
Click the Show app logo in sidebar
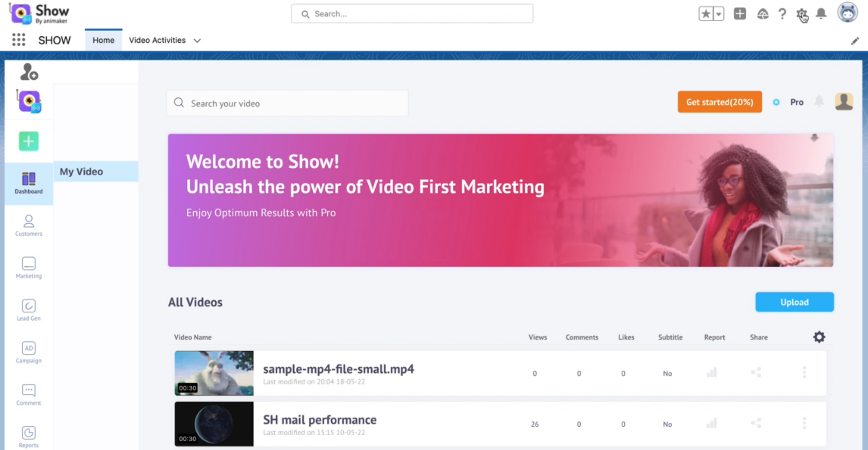tap(29, 102)
